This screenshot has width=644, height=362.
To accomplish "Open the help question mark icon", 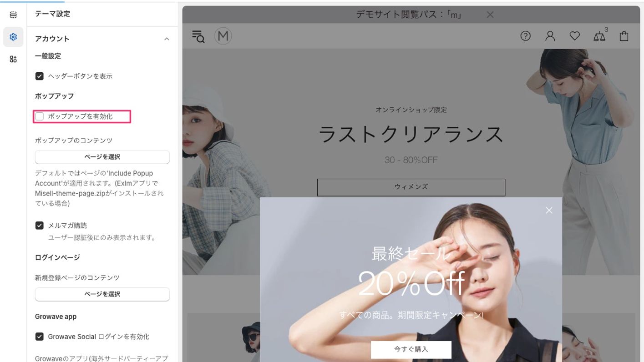I will 526,36.
